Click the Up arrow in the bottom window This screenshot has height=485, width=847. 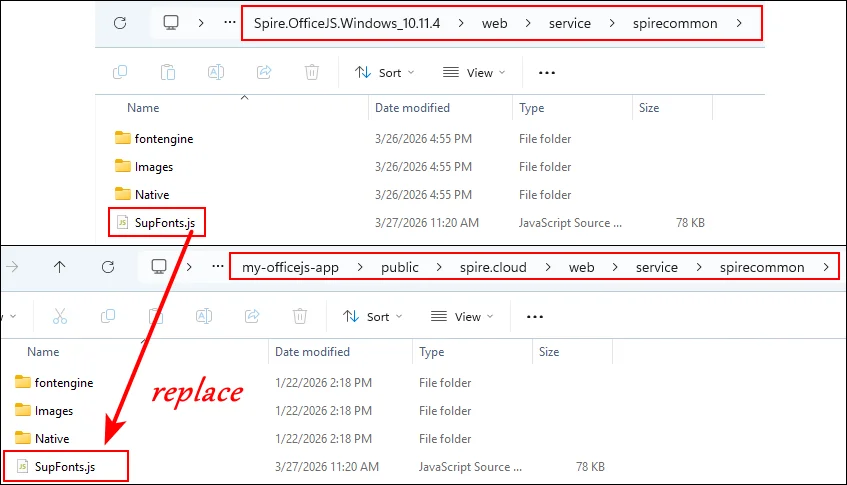(60, 267)
